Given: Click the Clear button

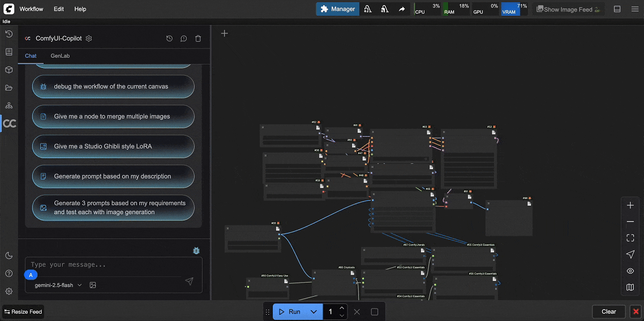Looking at the screenshot, I should 609,311.
